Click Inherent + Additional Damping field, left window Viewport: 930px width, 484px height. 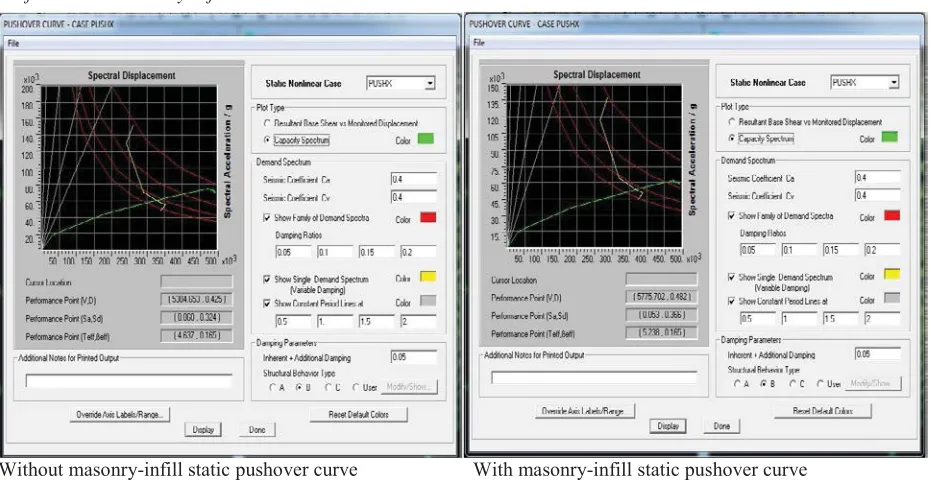click(414, 357)
